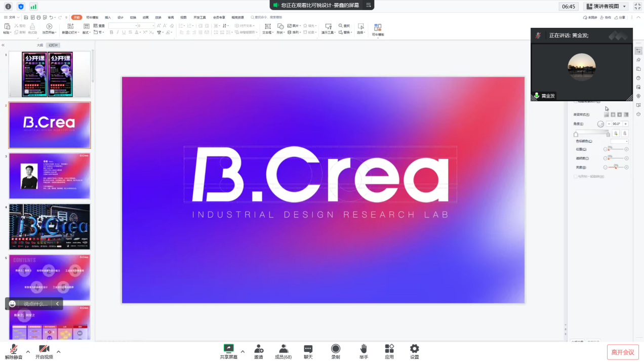Adjust the 透明度 transparency slider
Viewport: 644px width, 362px height.
tap(616, 158)
